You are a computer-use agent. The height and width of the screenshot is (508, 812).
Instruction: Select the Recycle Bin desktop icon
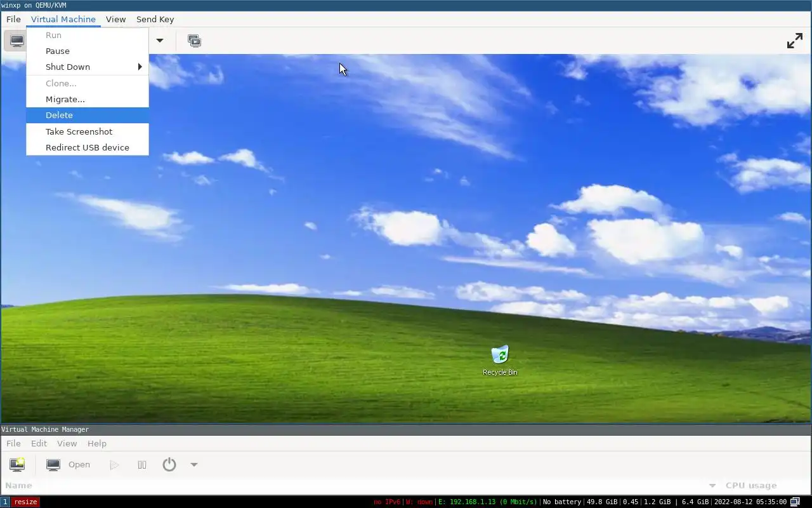pyautogui.click(x=500, y=361)
